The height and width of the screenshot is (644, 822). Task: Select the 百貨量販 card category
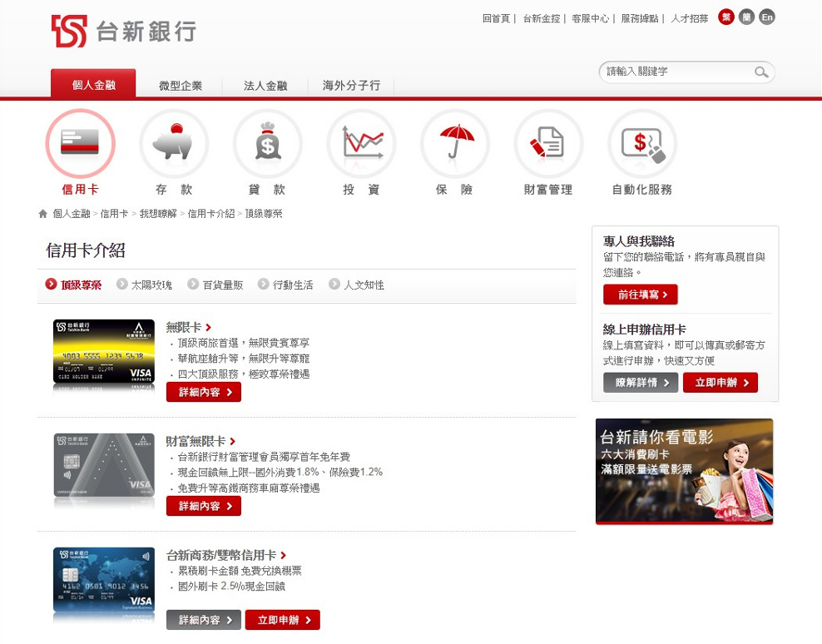tap(216, 285)
